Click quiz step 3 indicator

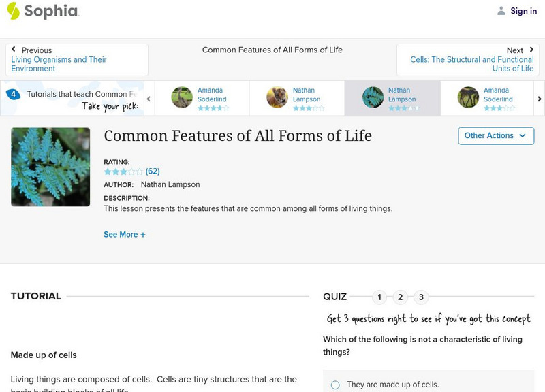click(x=421, y=297)
